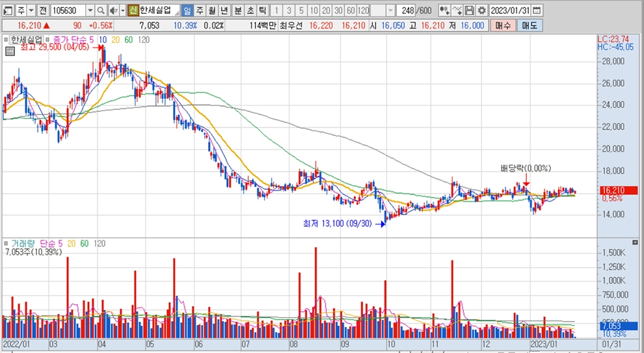Click the price chart 120 moving average label
Viewport: 644px width, 353px height.
click(x=143, y=40)
